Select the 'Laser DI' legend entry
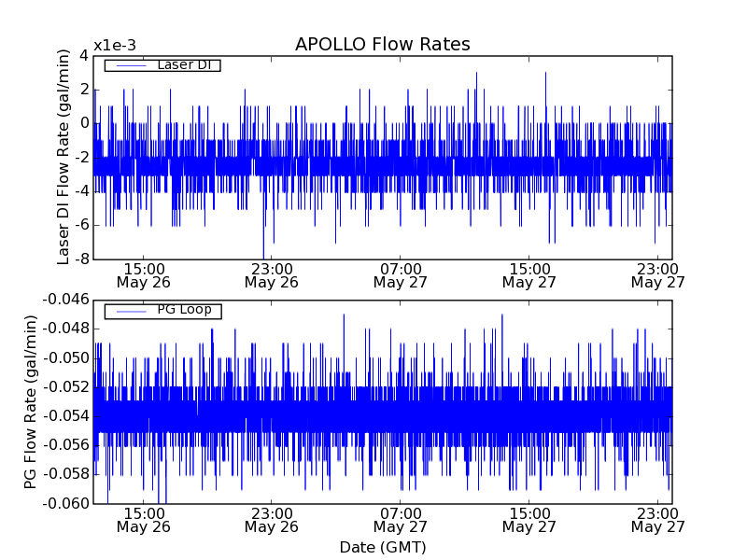Viewport: 747px width, 560px height. click(x=184, y=65)
